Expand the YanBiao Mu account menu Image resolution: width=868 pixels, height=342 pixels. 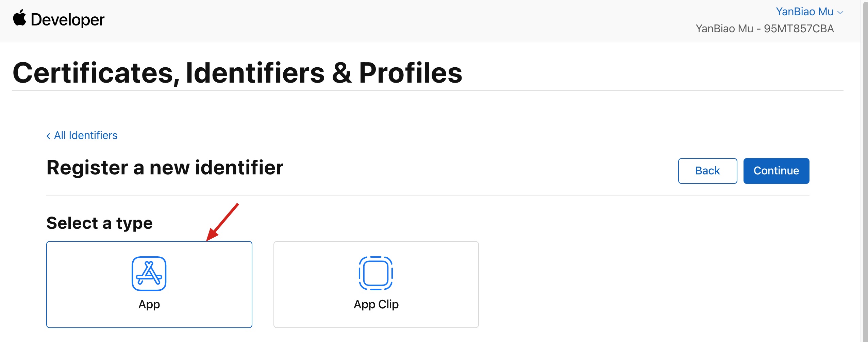point(804,12)
